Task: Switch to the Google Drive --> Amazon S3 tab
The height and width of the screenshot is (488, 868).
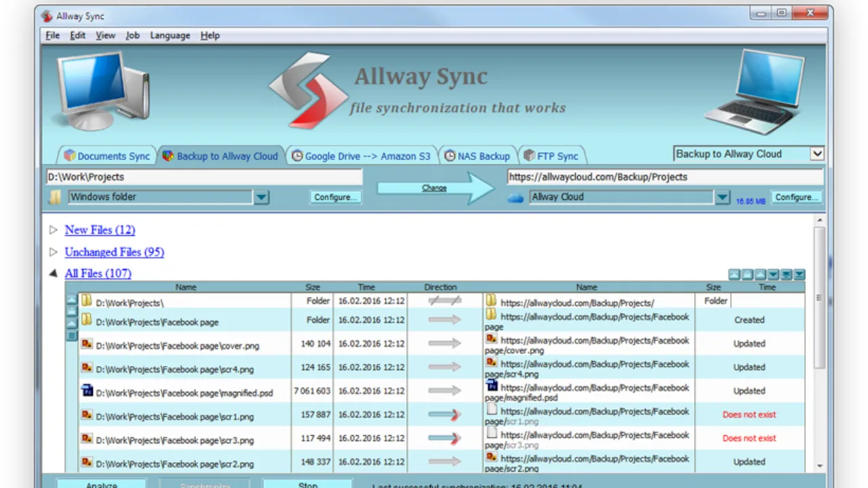Action: click(x=361, y=156)
